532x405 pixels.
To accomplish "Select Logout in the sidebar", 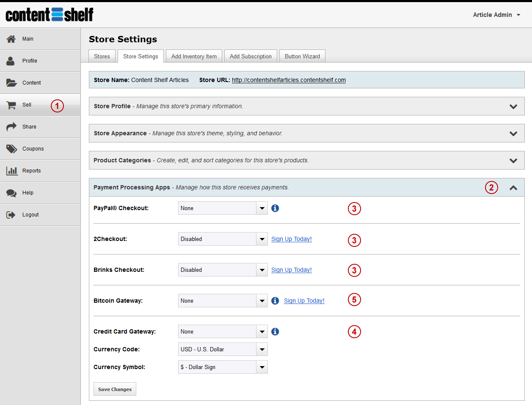I will (x=40, y=215).
